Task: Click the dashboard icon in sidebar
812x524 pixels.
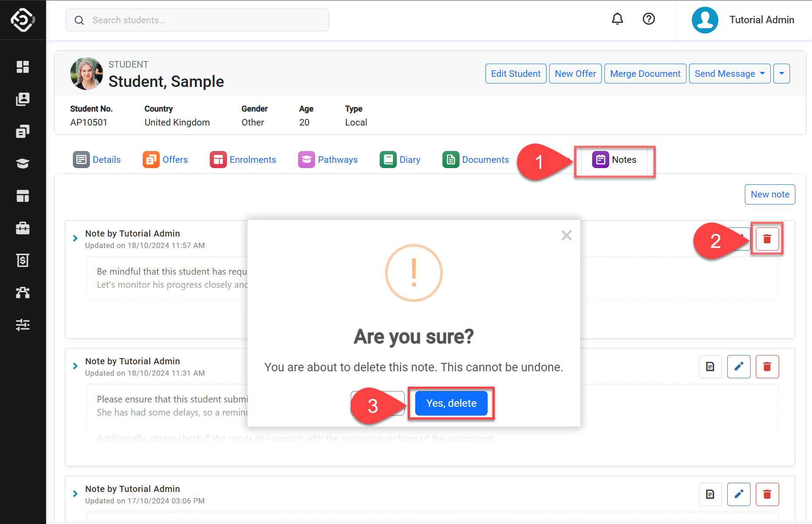Action: 23,67
